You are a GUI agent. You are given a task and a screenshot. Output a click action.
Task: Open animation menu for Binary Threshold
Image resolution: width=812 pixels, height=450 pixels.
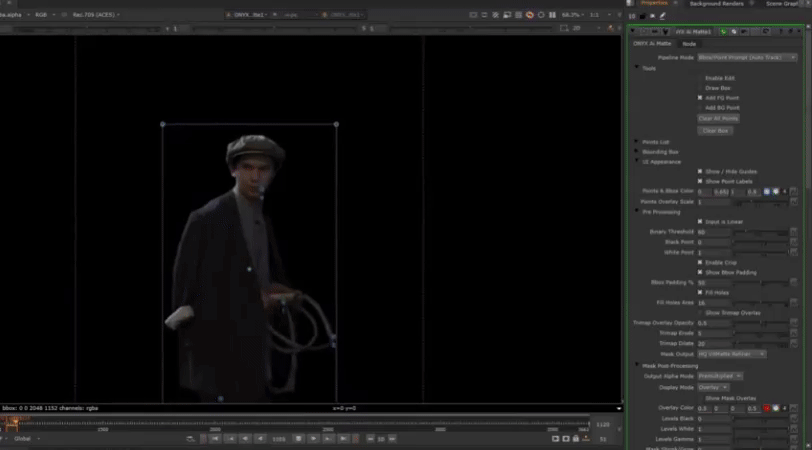point(793,232)
